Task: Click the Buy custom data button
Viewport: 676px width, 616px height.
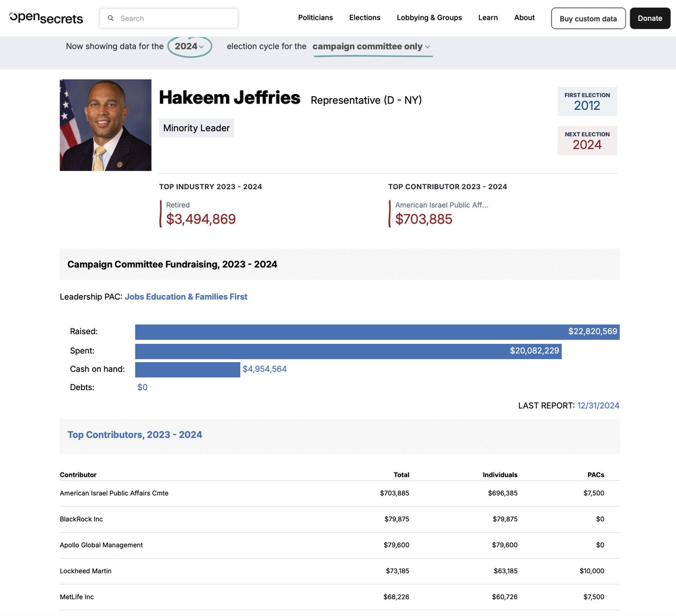Action: [588, 18]
